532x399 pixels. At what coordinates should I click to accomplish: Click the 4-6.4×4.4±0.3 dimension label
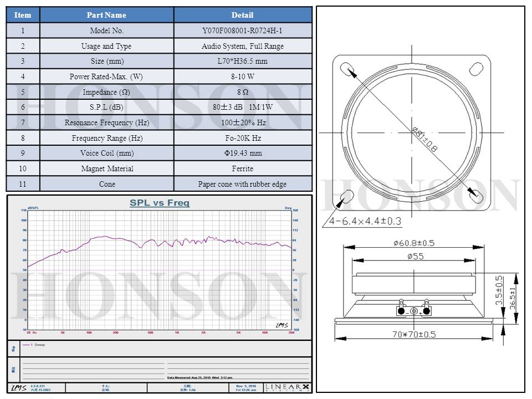(x=365, y=221)
